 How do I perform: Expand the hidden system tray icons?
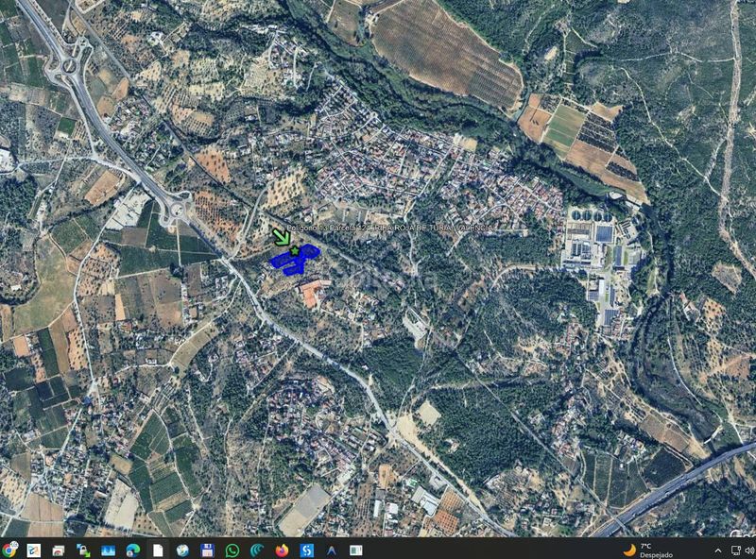(x=718, y=551)
